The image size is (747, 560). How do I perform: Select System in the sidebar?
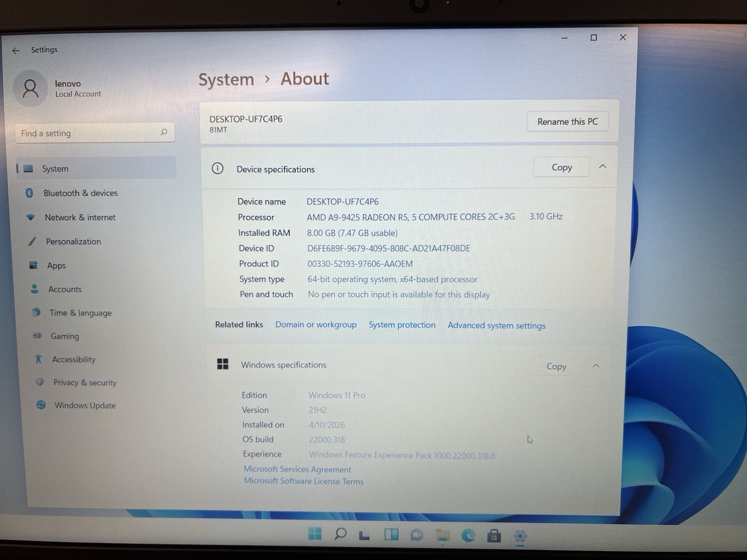pyautogui.click(x=96, y=168)
